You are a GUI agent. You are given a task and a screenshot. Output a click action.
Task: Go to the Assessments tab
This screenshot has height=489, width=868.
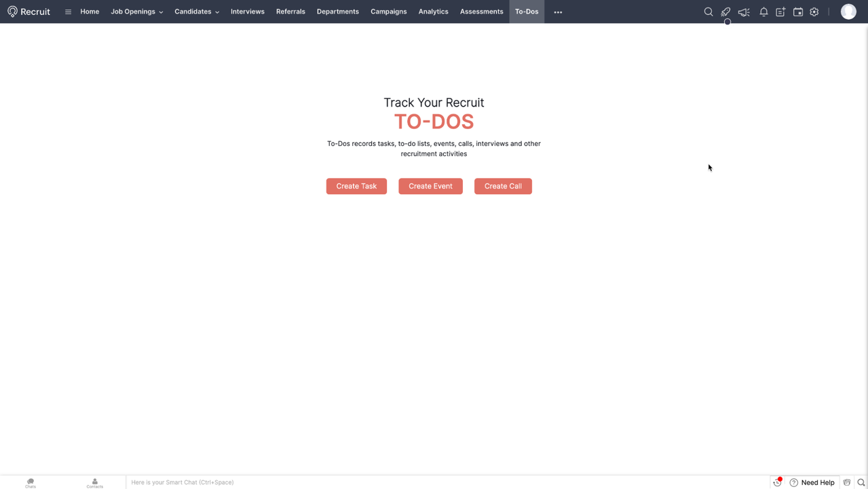pos(482,12)
